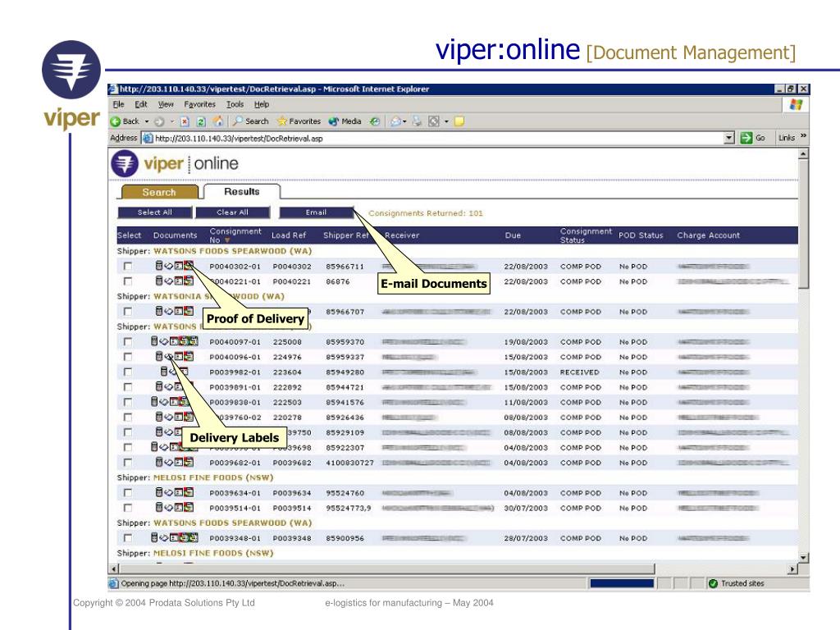Tick the checkbox for consignment P0040302-01
This screenshot has height=630, width=840.
(127, 266)
